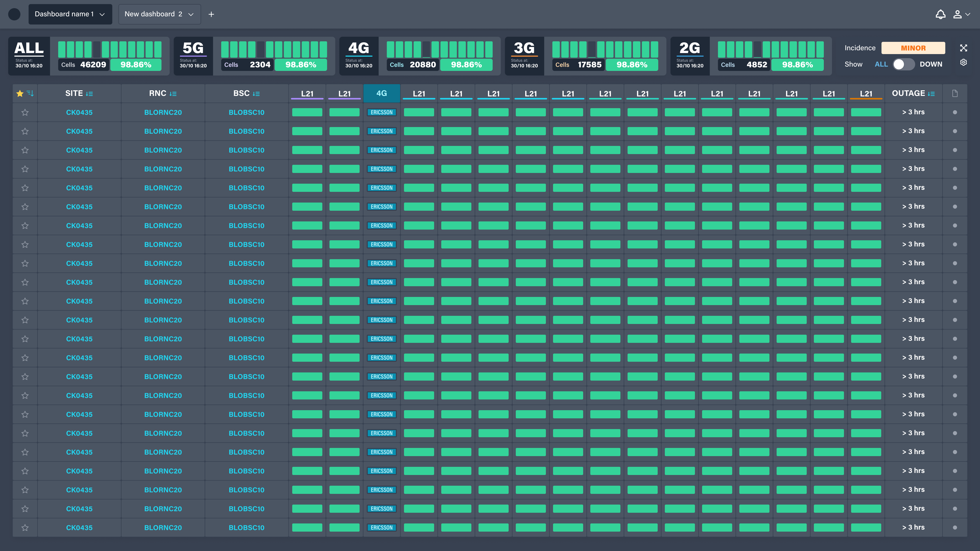980x551 pixels.
Task: Expand the New dashboard 2 dropdown
Action: (x=160, y=14)
